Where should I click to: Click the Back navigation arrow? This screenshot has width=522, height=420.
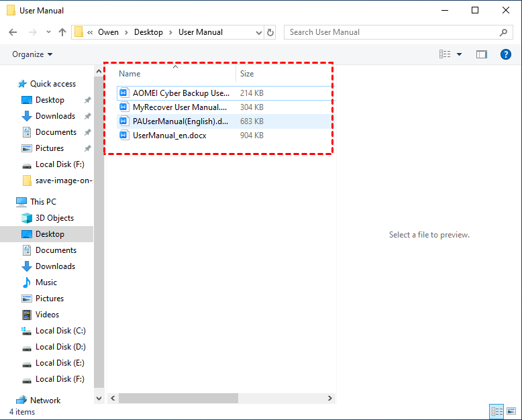pos(13,32)
